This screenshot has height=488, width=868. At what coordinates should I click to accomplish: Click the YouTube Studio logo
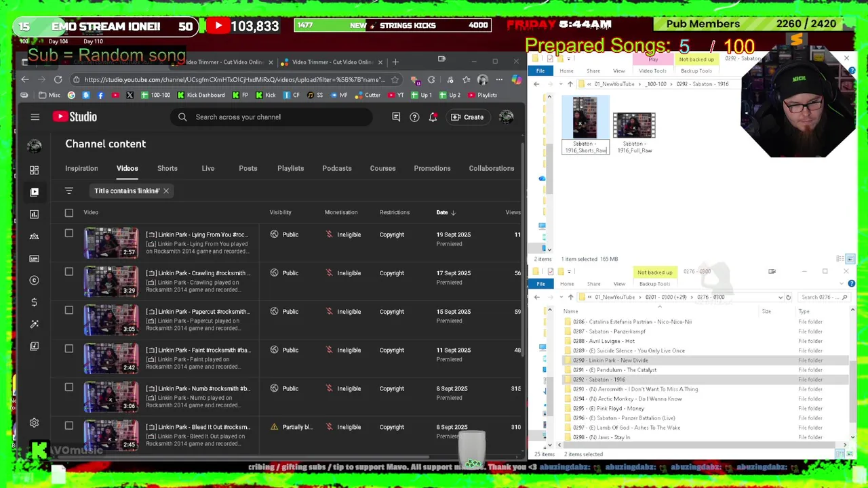point(75,117)
